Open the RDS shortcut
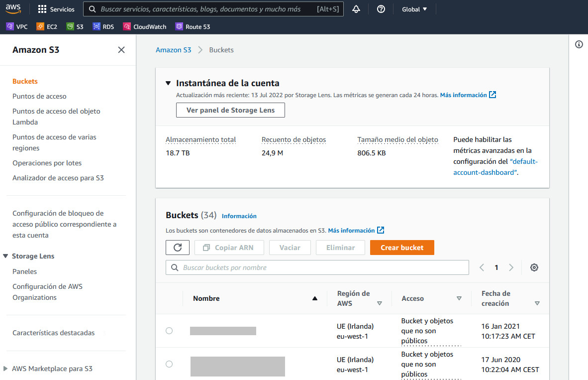The width and height of the screenshot is (588, 380). (103, 27)
